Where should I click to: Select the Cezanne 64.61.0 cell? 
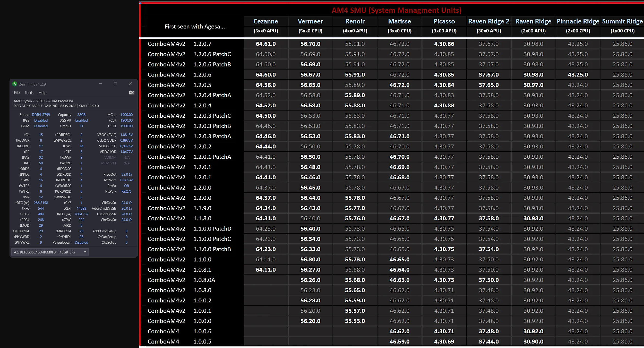click(266, 44)
